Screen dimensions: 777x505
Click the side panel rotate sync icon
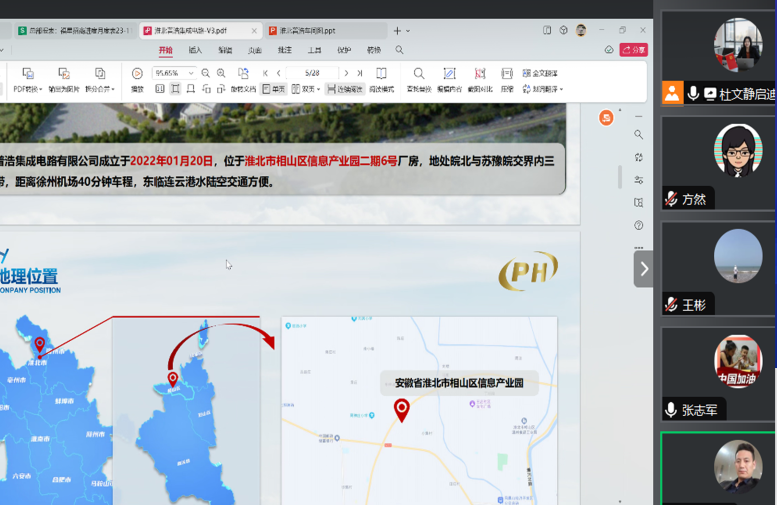[x=639, y=157]
